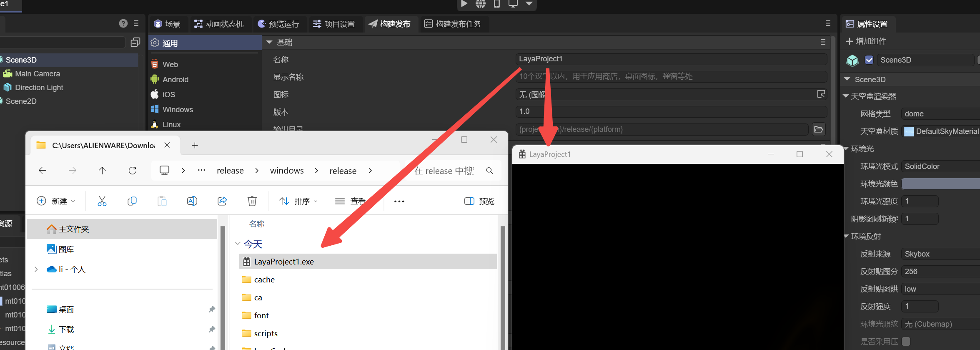Screen dimensions: 980x350
Task: Select the LayaProject1.exe file
Action: 284,262
